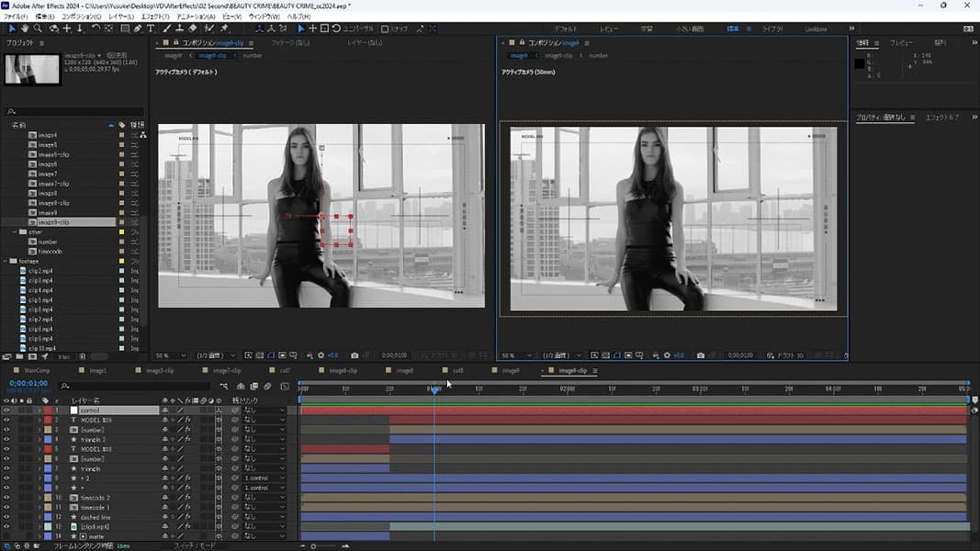This screenshot has width=980, height=551.
Task: Select the Hand tool in the toolbar
Action: [x=26, y=28]
